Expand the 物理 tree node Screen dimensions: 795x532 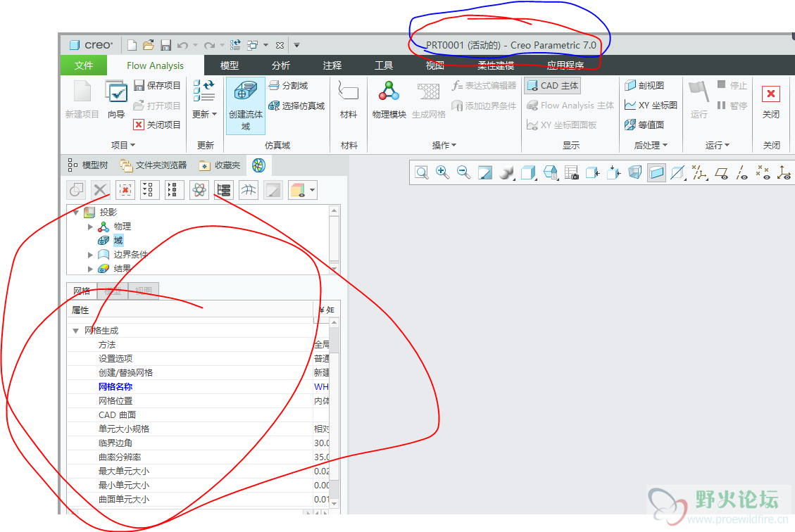[x=90, y=227]
